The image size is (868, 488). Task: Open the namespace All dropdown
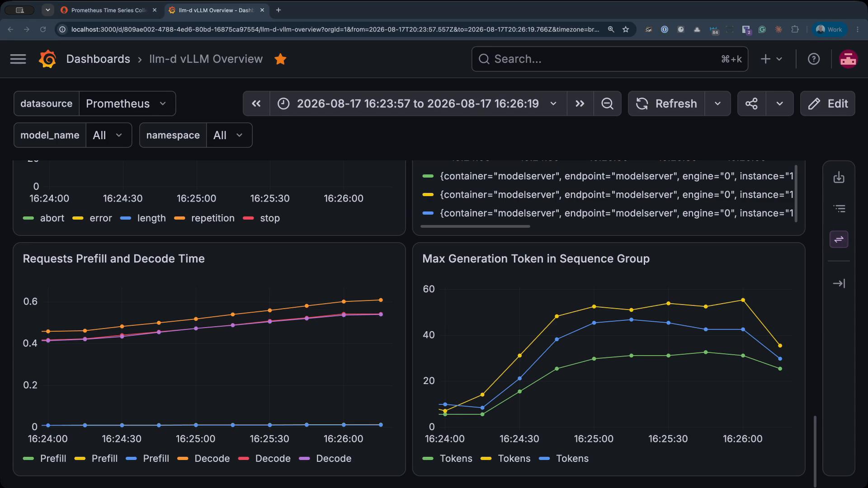point(229,135)
